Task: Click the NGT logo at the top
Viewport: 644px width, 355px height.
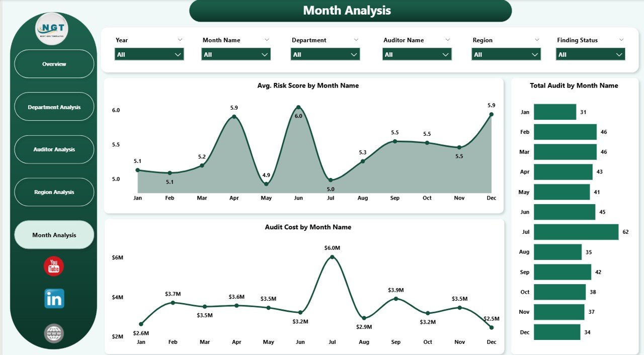Action: 52,30
